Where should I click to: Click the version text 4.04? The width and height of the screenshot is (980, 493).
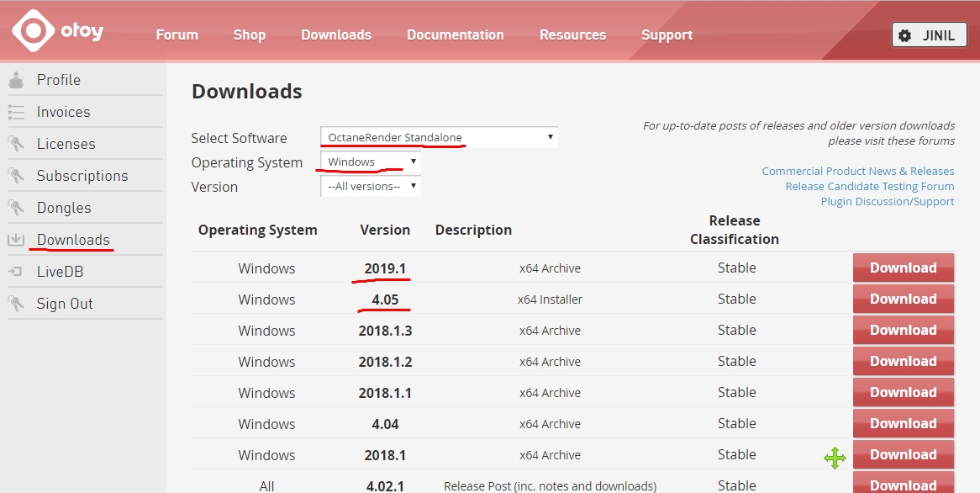(385, 424)
